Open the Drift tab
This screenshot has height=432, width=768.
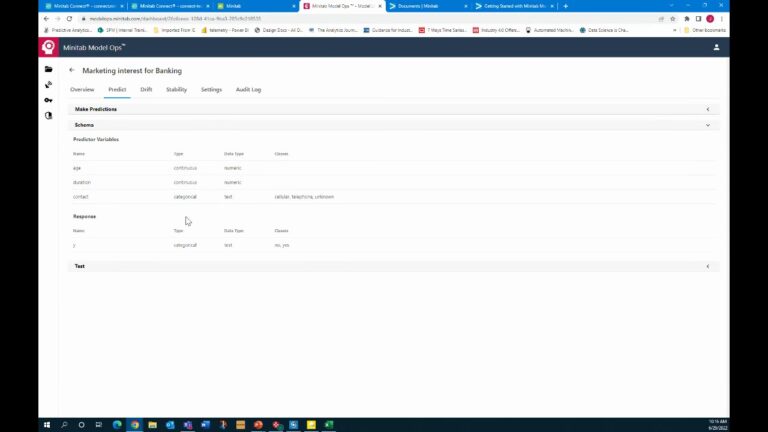click(x=146, y=90)
